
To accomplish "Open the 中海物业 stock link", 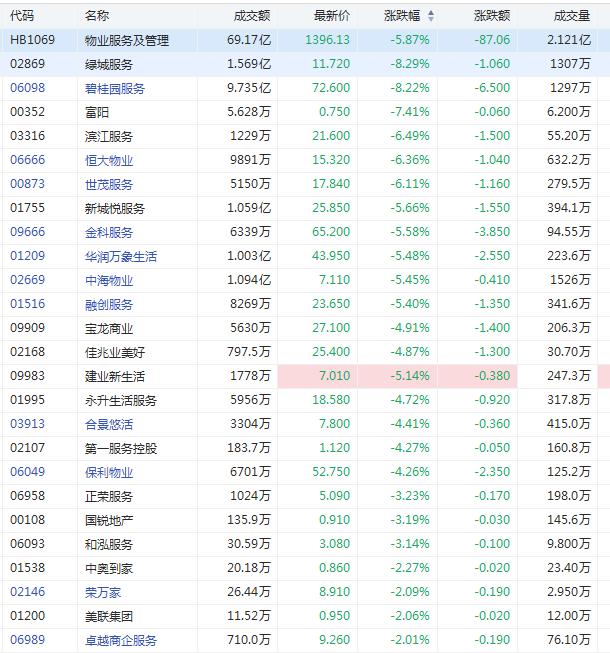I will click(109, 280).
